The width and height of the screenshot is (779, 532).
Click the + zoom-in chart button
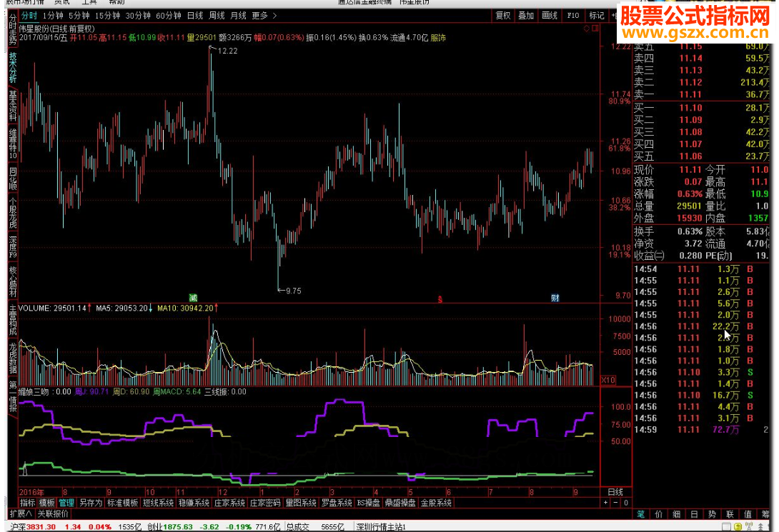click(x=605, y=503)
